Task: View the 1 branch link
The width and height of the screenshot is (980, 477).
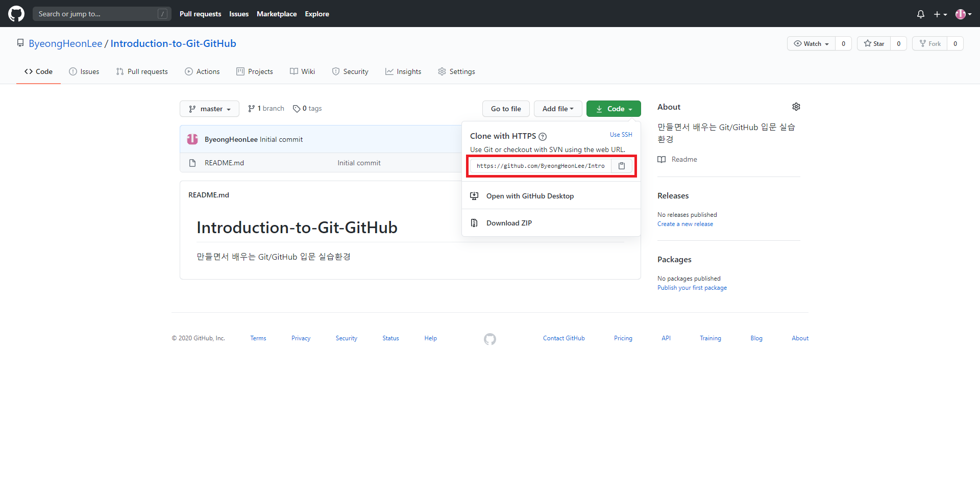Action: click(266, 108)
